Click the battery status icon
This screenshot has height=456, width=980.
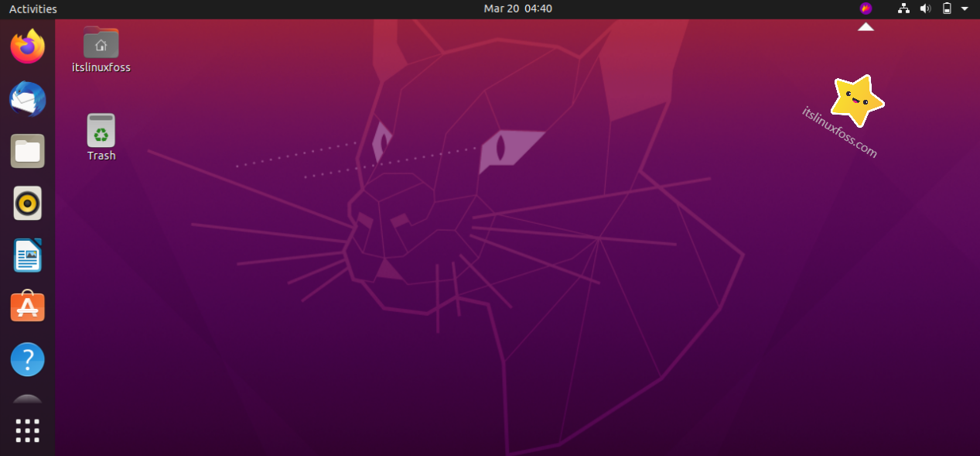coord(947,9)
